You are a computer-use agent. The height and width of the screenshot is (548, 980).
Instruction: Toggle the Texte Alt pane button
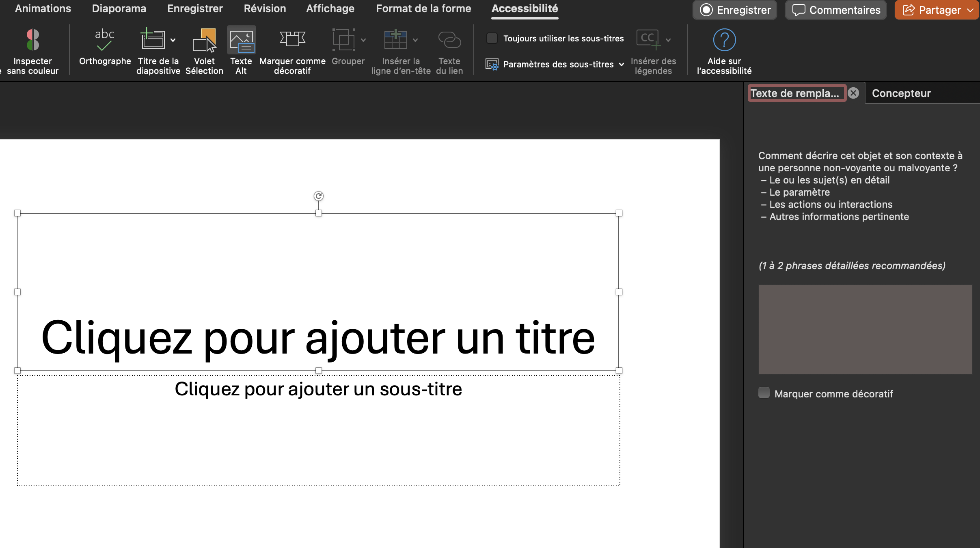click(241, 40)
